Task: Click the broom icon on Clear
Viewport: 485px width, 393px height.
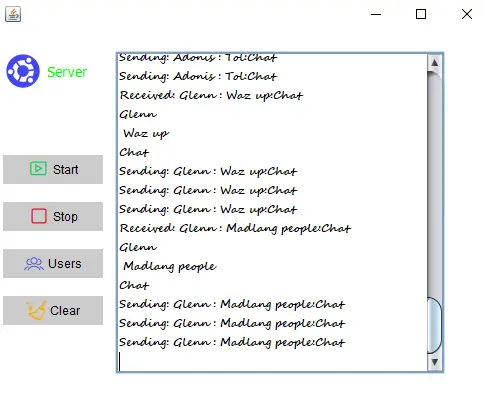Action: (x=36, y=310)
